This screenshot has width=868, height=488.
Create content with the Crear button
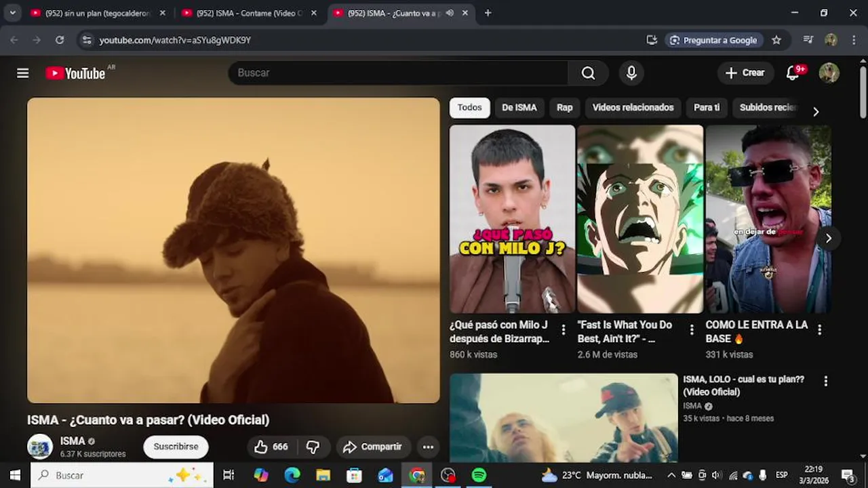tap(745, 73)
